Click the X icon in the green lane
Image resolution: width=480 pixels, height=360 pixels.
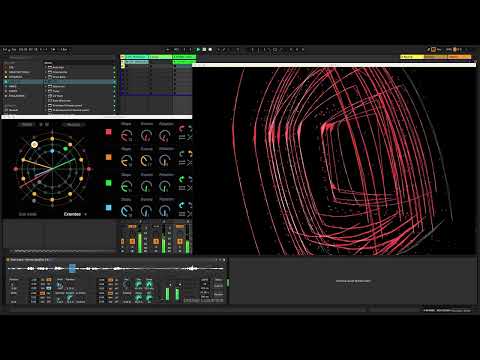[x=189, y=188]
